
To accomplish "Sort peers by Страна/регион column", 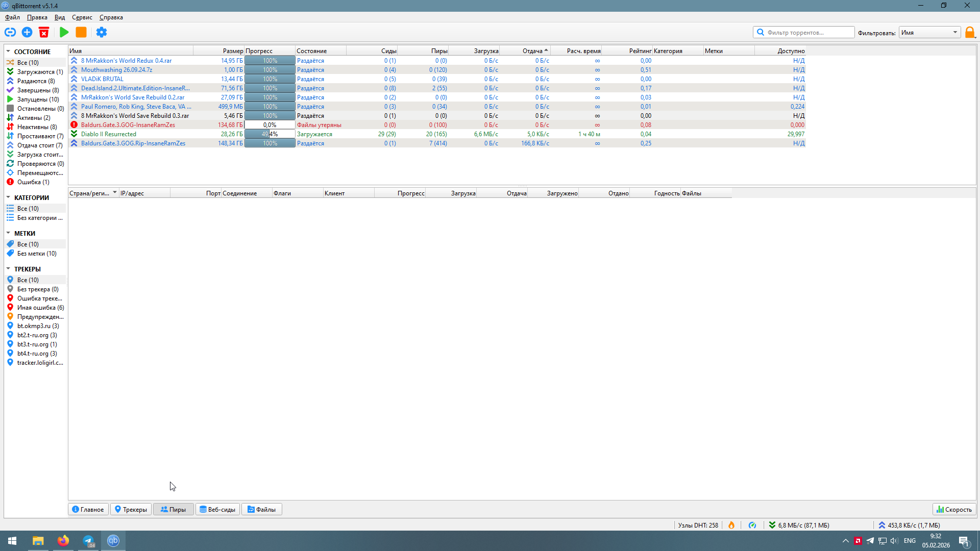I will [93, 193].
